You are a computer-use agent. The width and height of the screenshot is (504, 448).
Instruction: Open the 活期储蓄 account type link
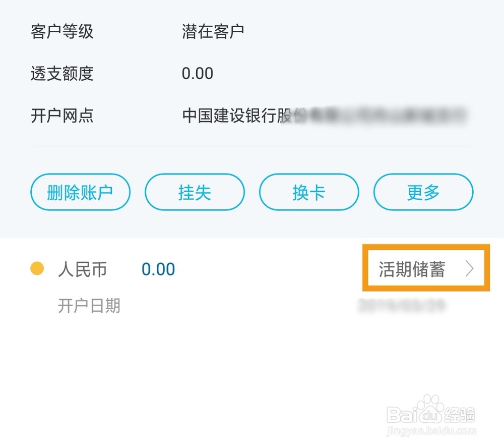(x=412, y=269)
